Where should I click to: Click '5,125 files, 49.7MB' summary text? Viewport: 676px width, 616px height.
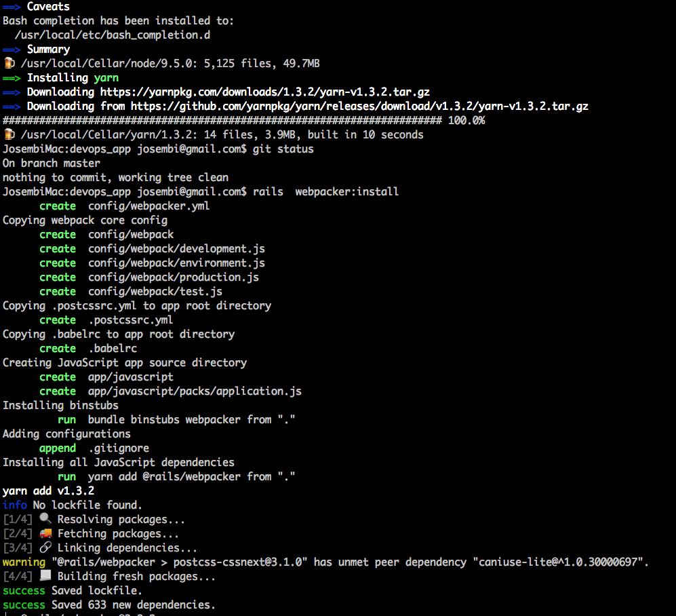pos(262,63)
